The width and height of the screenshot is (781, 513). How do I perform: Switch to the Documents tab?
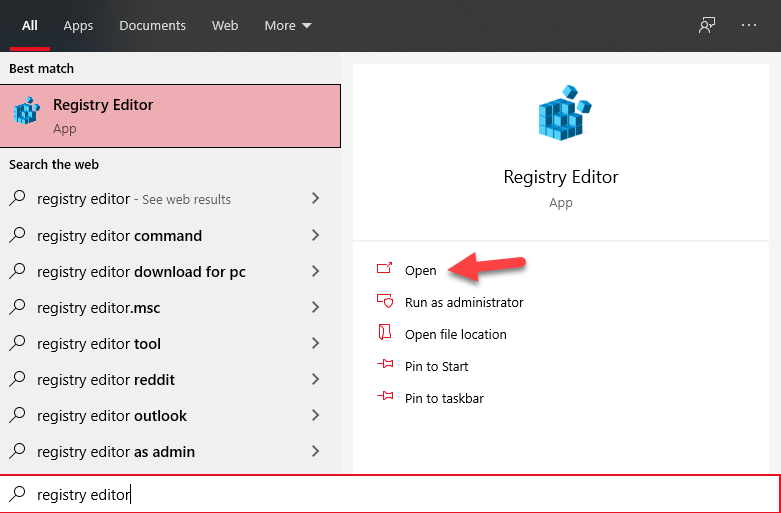pyautogui.click(x=152, y=25)
